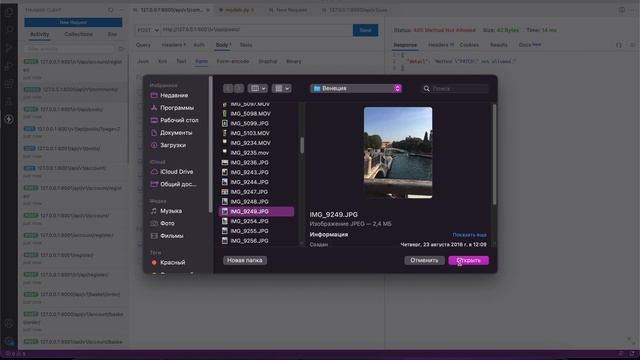Switch to the Activity tab in Thunder Client
The height and width of the screenshot is (360, 640).
[x=40, y=34]
